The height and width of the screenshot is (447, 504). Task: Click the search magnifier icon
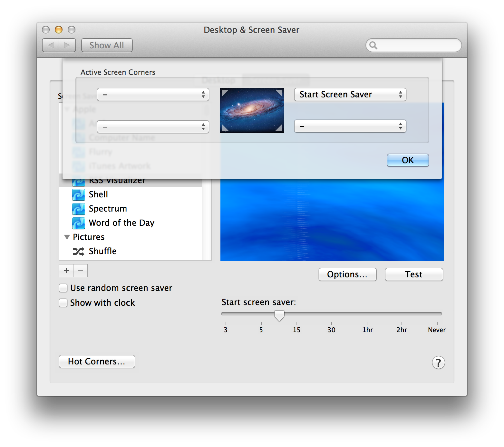pos(373,45)
